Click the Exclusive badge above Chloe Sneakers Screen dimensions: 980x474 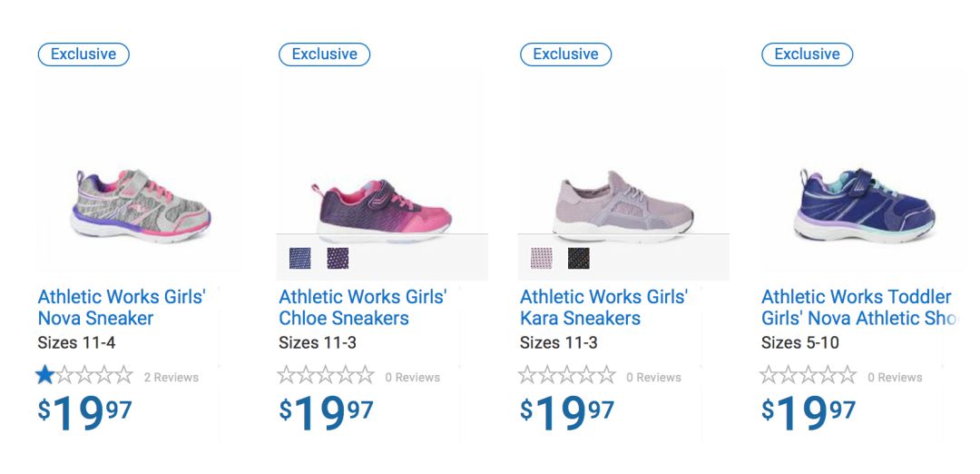click(x=325, y=54)
